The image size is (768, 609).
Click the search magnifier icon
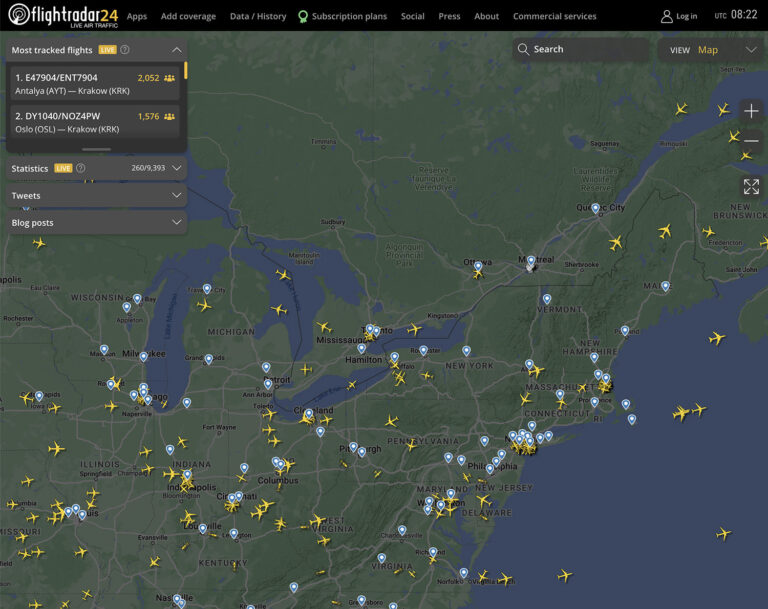523,49
